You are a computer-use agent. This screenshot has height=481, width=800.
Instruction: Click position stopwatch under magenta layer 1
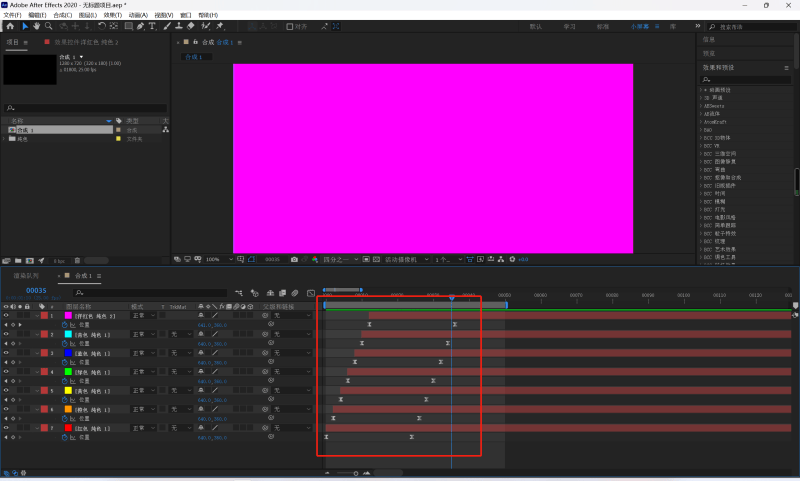[x=66, y=325]
